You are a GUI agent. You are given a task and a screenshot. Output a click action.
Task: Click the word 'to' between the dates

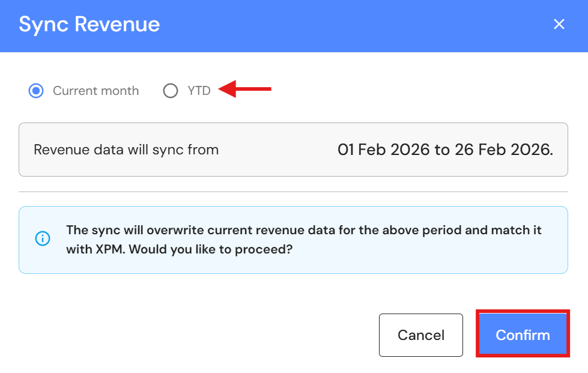point(442,150)
